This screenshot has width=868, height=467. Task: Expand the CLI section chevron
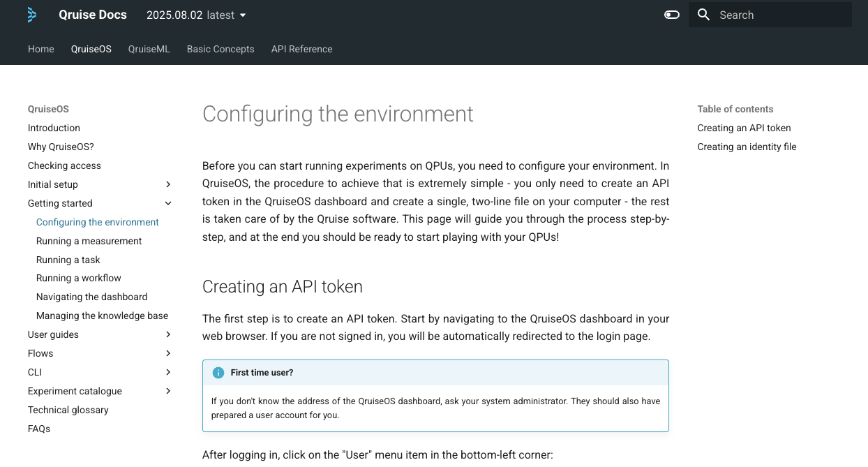[x=168, y=372]
